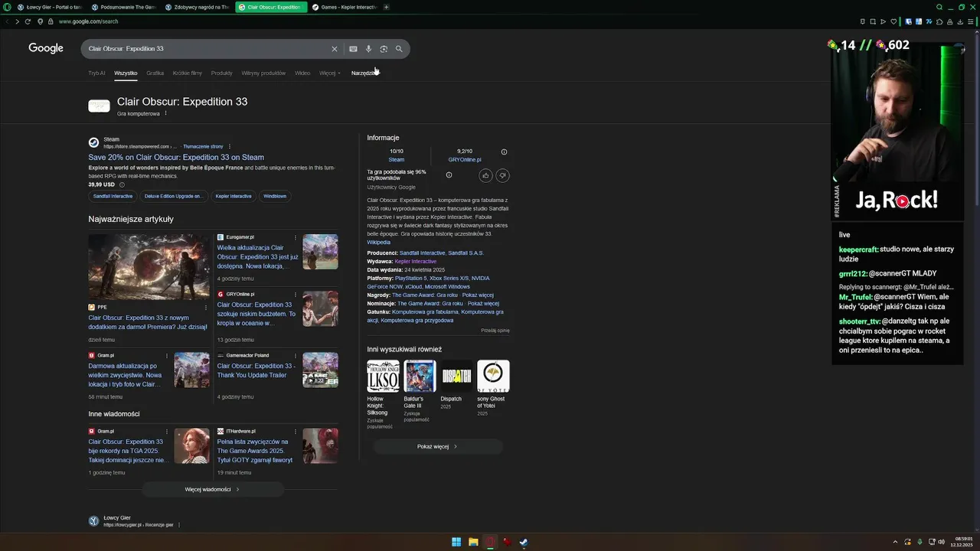Screen dimensions: 980x551
Task: Click Deluxe Edition Upgrade chip
Action: (x=173, y=196)
